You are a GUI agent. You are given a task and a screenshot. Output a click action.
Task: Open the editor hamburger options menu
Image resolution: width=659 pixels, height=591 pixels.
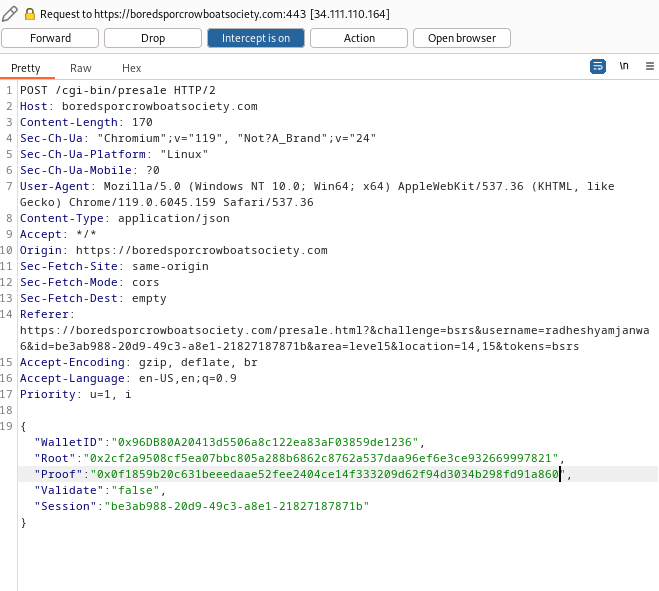click(x=649, y=66)
